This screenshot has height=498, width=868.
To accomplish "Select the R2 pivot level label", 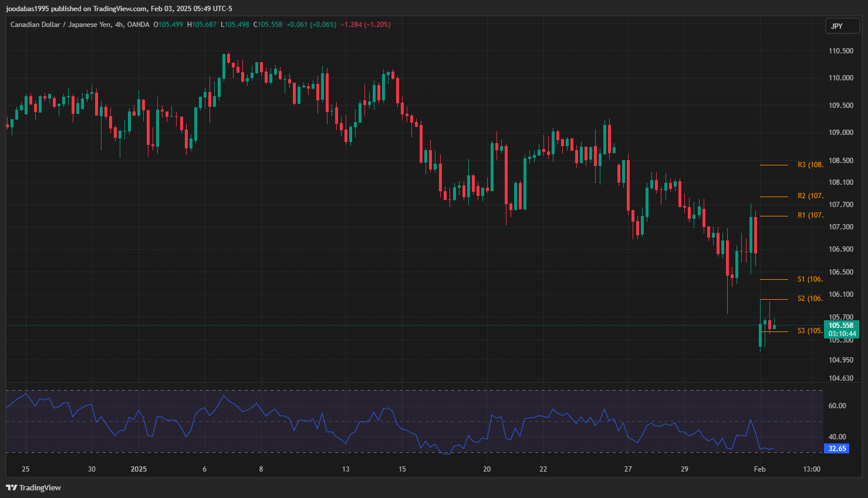I will pyautogui.click(x=810, y=196).
